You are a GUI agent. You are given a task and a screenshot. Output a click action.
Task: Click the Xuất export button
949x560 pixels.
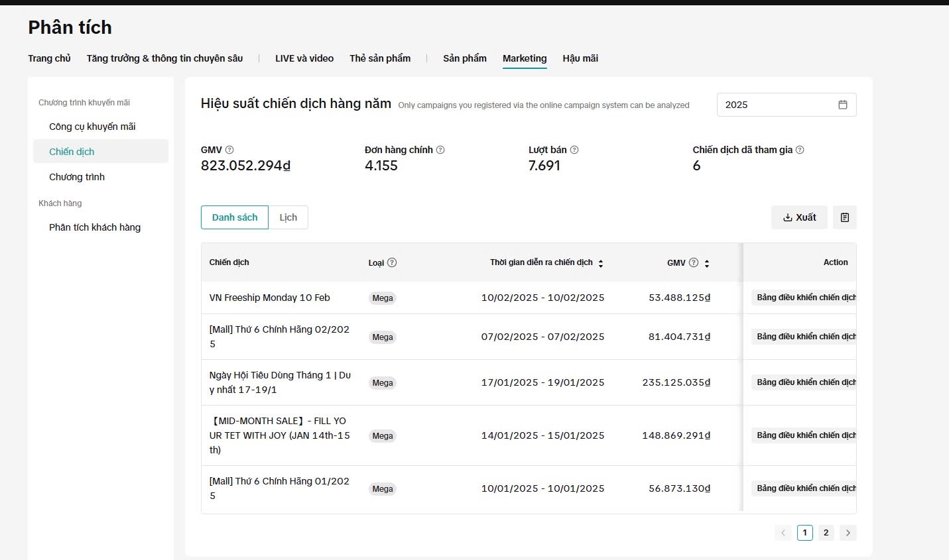coord(799,217)
